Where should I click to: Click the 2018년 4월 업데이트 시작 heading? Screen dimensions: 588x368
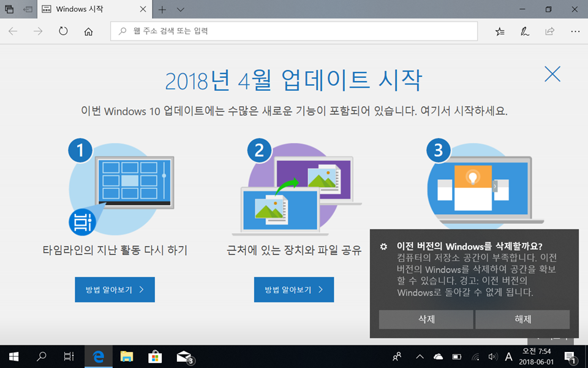coord(293,80)
